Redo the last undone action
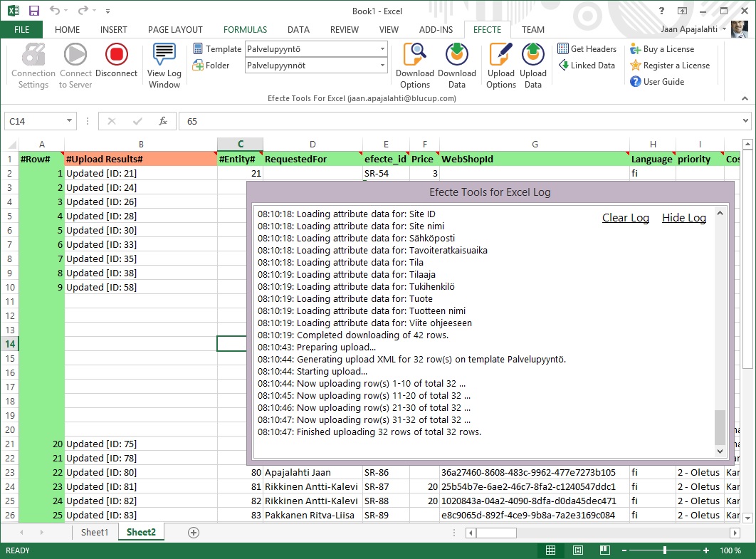756x559 pixels. (83, 11)
